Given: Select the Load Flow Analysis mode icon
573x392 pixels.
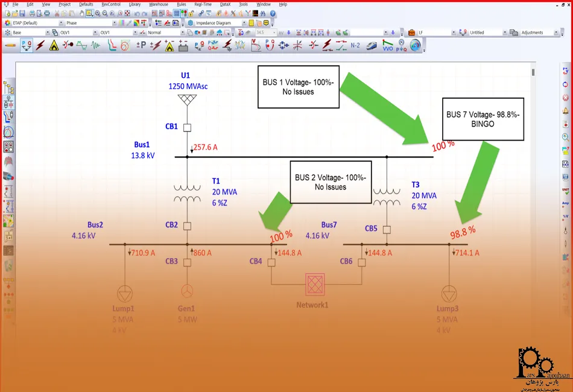Looking at the screenshot, I should click(x=27, y=45).
